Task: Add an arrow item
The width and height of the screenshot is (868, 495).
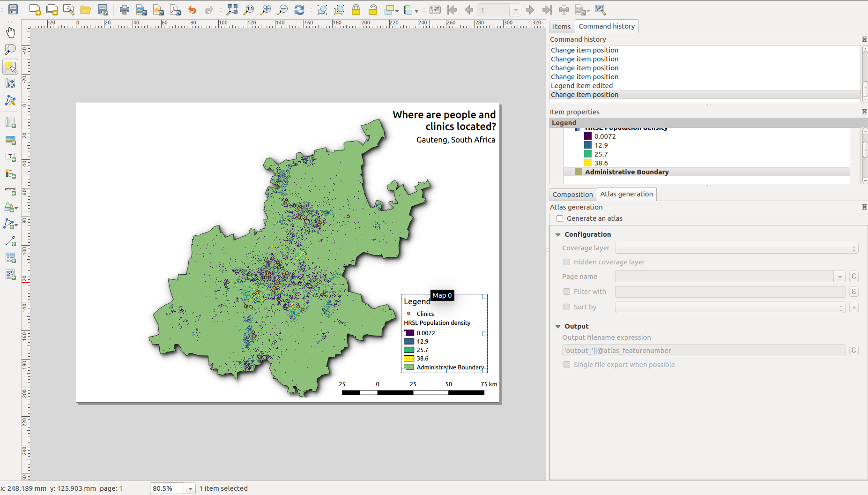Action: point(10,241)
